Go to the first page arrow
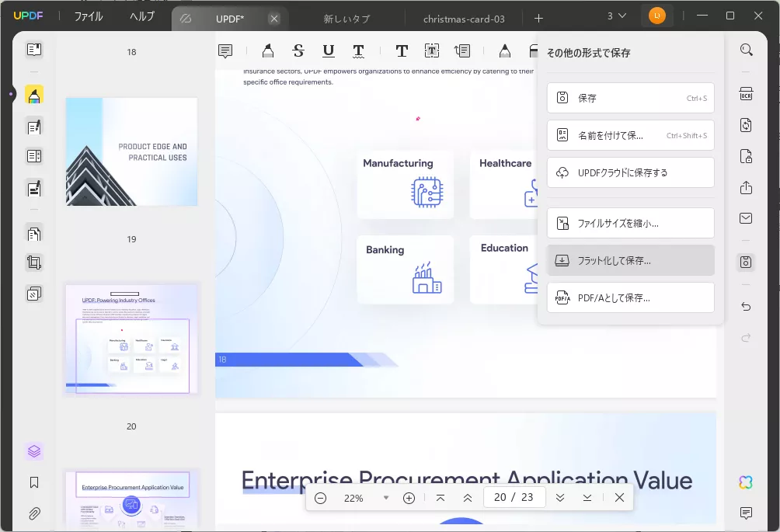This screenshot has width=780, height=532. pos(440,498)
